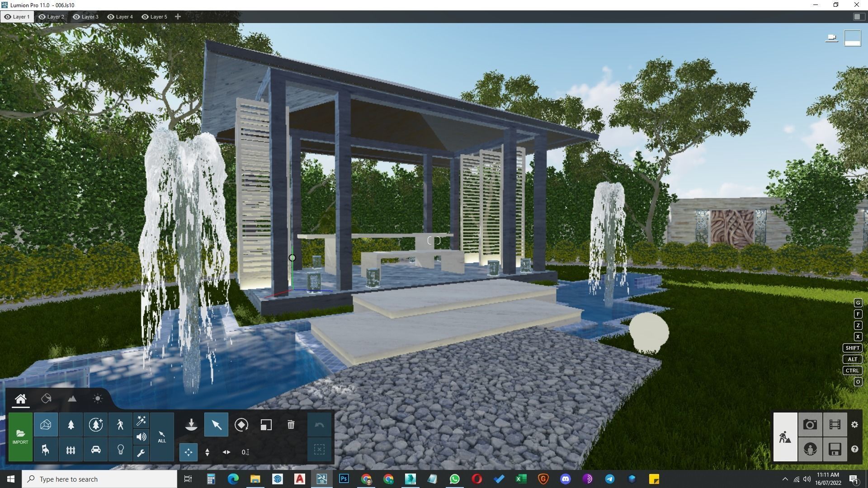Select the Rotate object tool
Screen dimensions: 868x488
[x=241, y=425]
